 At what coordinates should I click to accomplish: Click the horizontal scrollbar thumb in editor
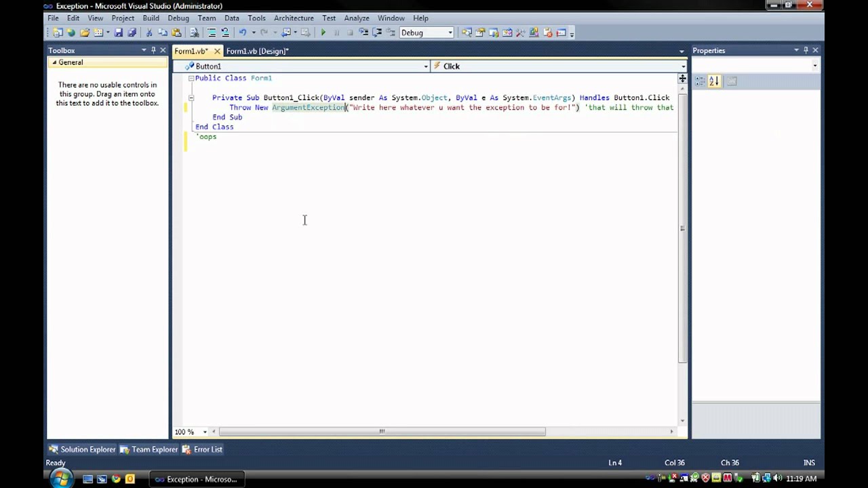pyautogui.click(x=382, y=432)
